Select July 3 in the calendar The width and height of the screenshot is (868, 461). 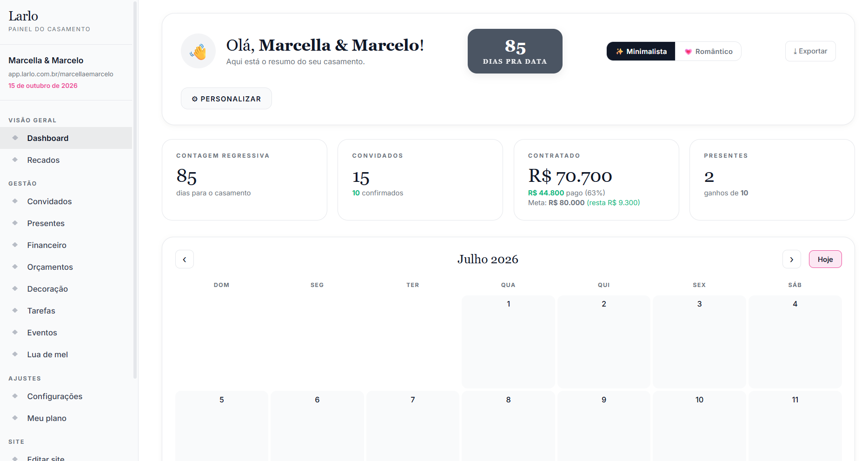699,341
